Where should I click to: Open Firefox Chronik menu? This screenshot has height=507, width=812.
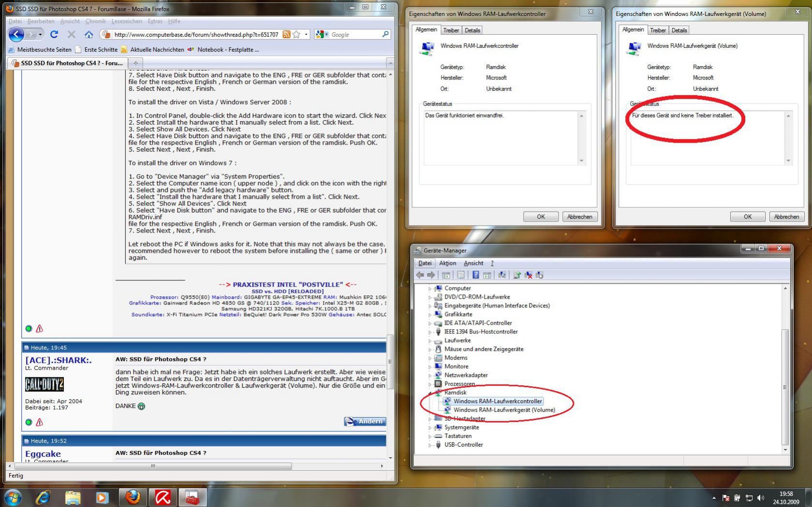point(96,21)
